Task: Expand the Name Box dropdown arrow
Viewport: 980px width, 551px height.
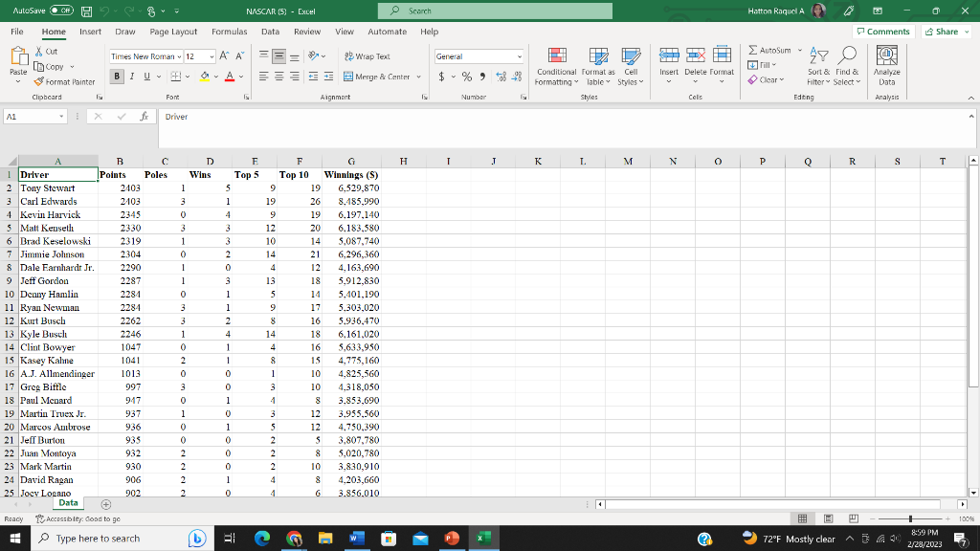Action: point(61,116)
